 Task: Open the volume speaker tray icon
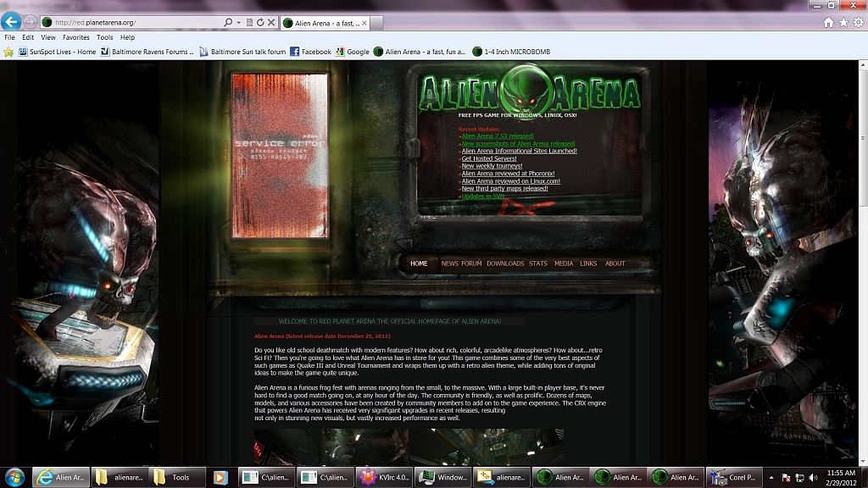pyautogui.click(x=813, y=478)
